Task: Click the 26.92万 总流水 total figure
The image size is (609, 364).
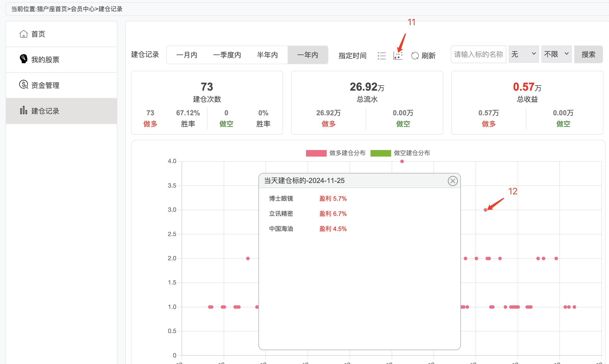Action: [x=367, y=87]
